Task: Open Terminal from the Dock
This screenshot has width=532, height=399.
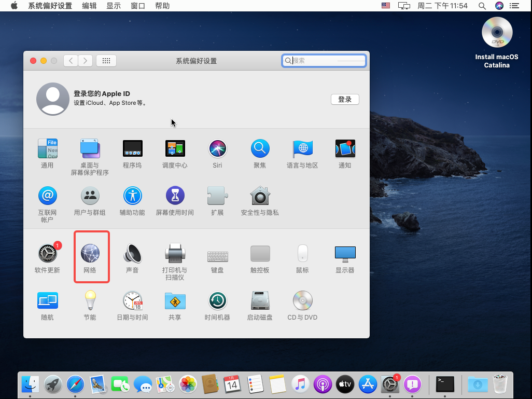Action: pyautogui.click(x=445, y=384)
